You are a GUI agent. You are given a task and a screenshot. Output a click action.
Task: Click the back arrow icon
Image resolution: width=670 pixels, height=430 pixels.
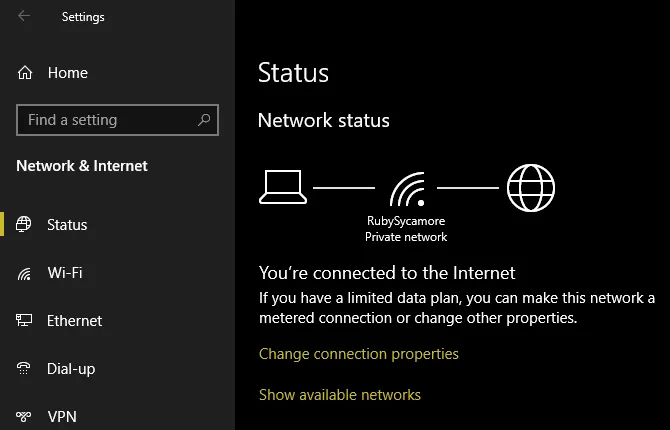tap(24, 16)
